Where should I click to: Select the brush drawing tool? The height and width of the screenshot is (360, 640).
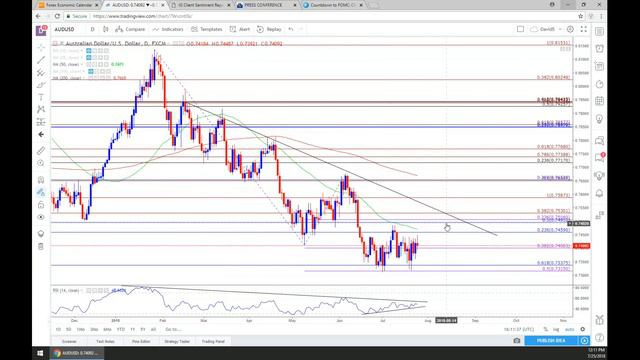pos(41,85)
